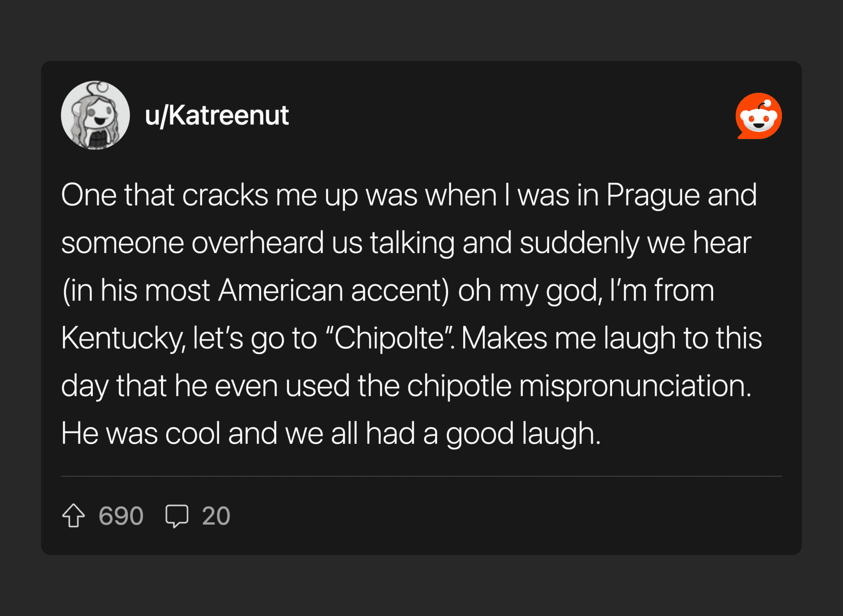Click the divider line above the vote count

pos(421,476)
